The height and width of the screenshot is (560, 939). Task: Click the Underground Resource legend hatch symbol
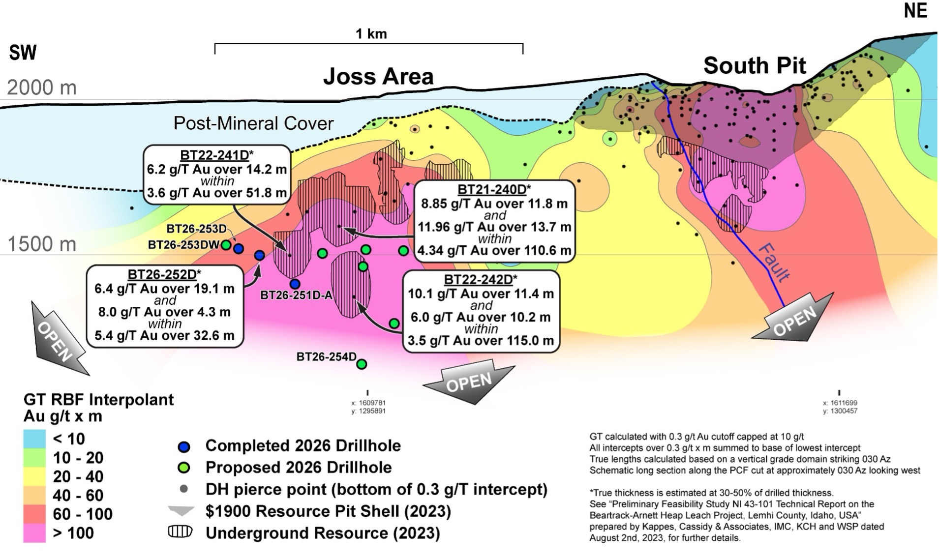coord(181,532)
